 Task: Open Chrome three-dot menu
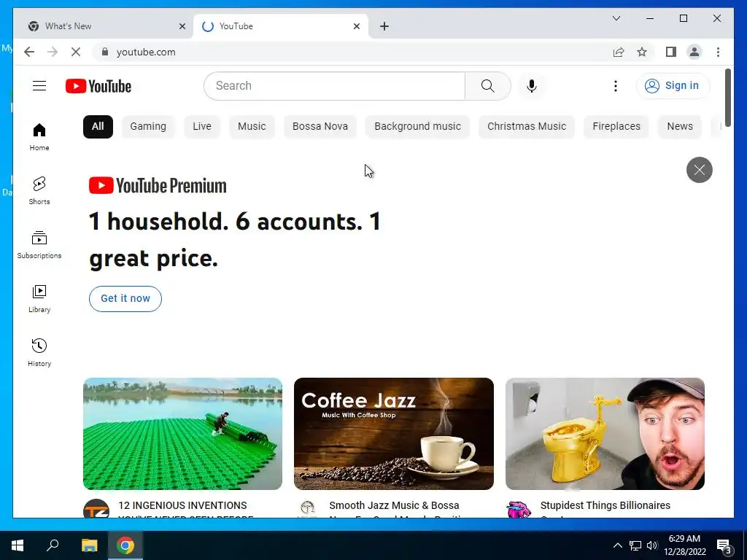pyautogui.click(x=718, y=52)
